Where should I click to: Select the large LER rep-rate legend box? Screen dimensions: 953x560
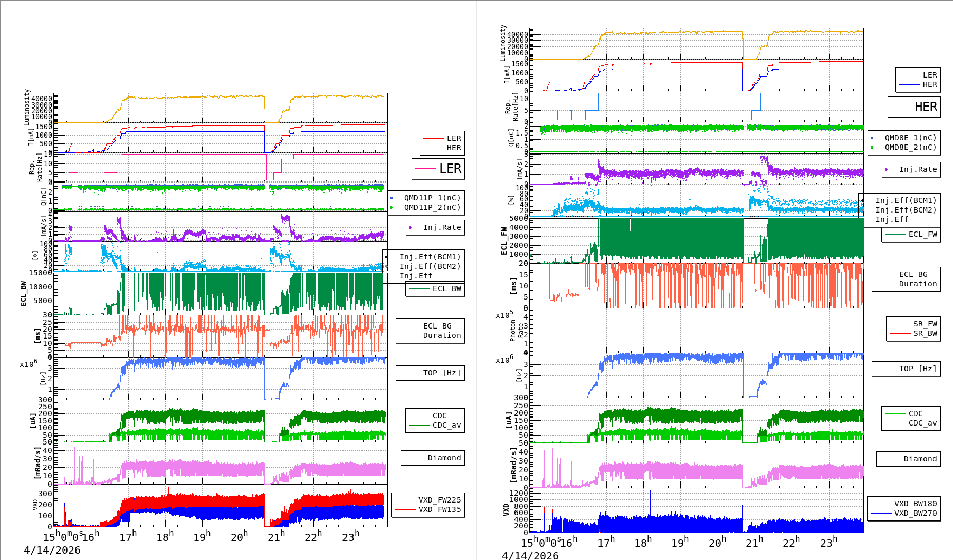[439, 169]
